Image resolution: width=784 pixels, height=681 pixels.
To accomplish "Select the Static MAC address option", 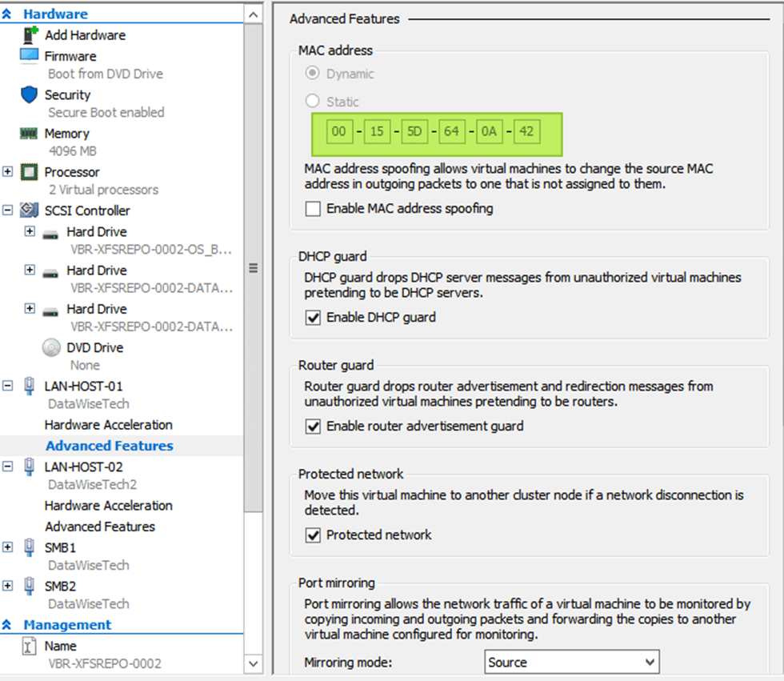I will pos(313,101).
